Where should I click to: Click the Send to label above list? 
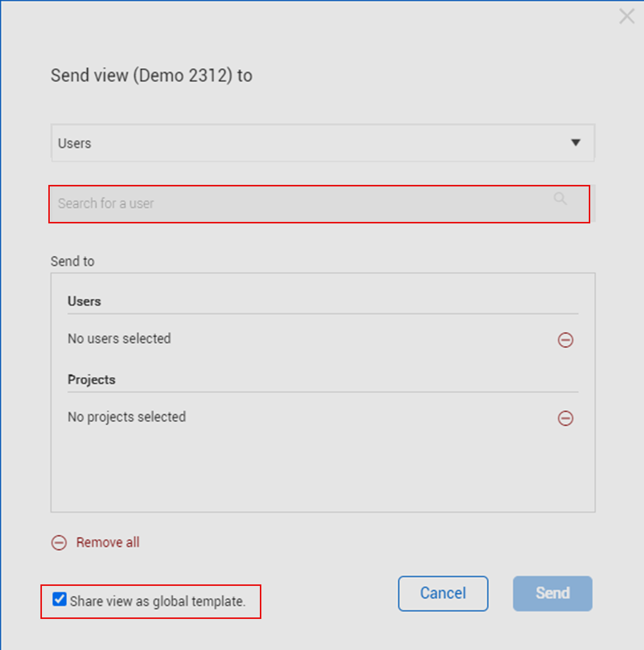pyautogui.click(x=72, y=261)
